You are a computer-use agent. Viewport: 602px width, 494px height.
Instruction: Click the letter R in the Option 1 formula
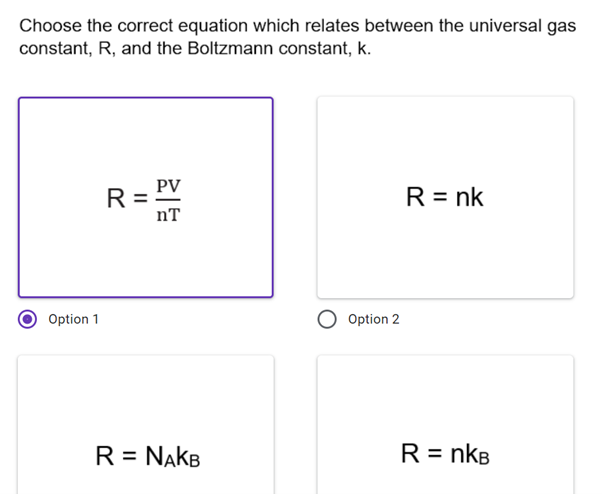[x=116, y=198]
